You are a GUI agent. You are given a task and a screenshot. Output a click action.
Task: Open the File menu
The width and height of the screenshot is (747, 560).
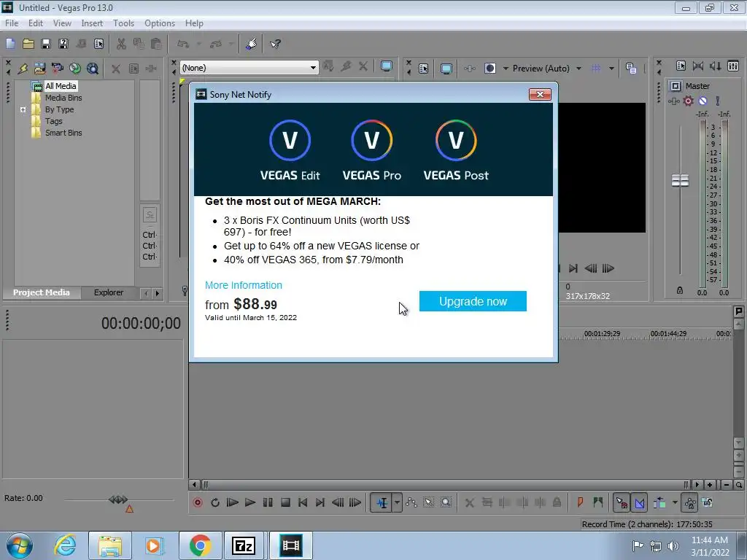click(12, 23)
